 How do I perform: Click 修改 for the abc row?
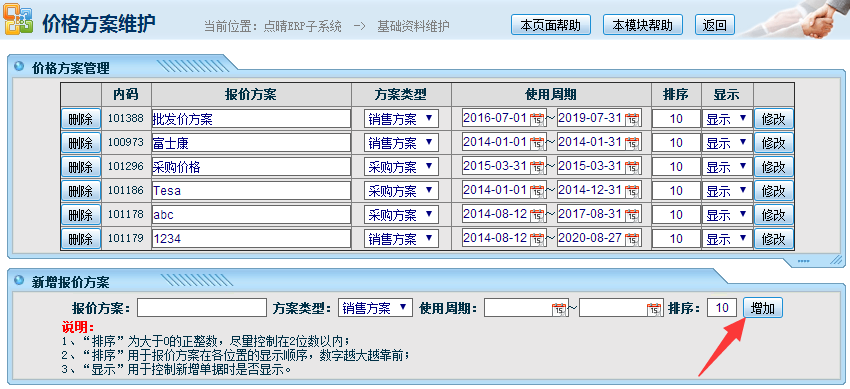tap(774, 215)
